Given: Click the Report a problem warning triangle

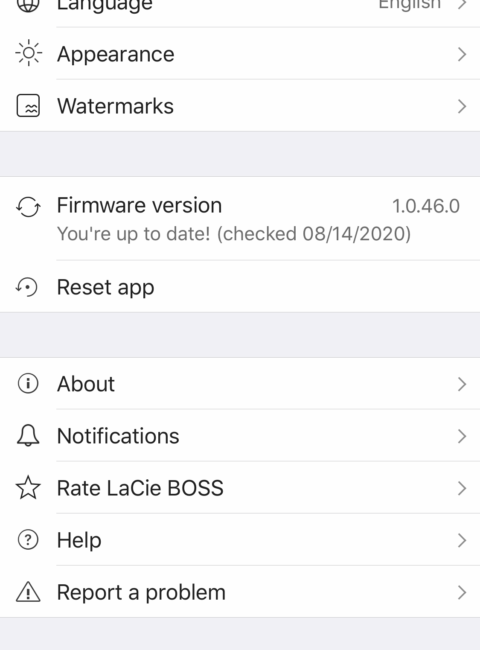Looking at the screenshot, I should [x=28, y=592].
